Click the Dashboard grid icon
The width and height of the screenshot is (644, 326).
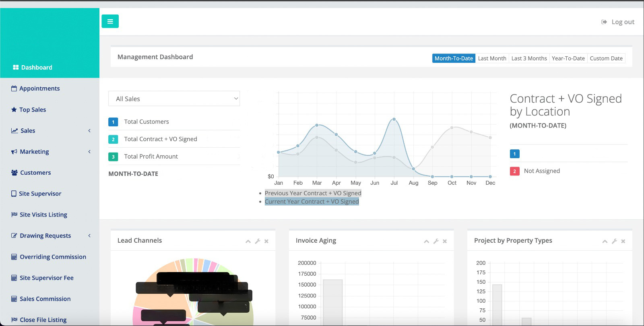[16, 67]
